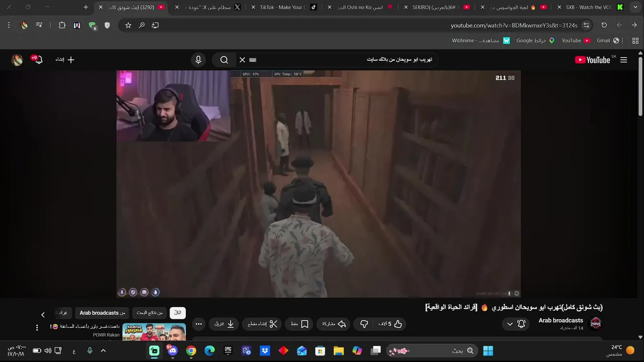Image resolution: width=644 pixels, height=362 pixels.
Task: Reload the current page
Action: (x=604, y=25)
